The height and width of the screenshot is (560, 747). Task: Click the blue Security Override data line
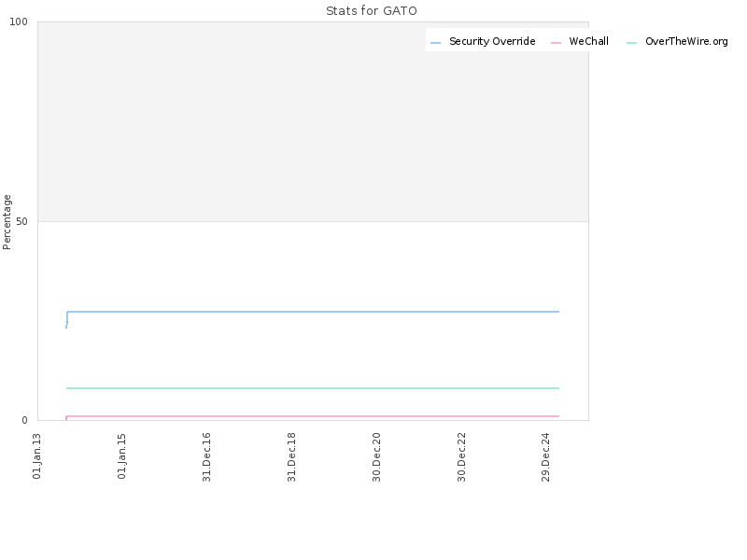tap(313, 312)
